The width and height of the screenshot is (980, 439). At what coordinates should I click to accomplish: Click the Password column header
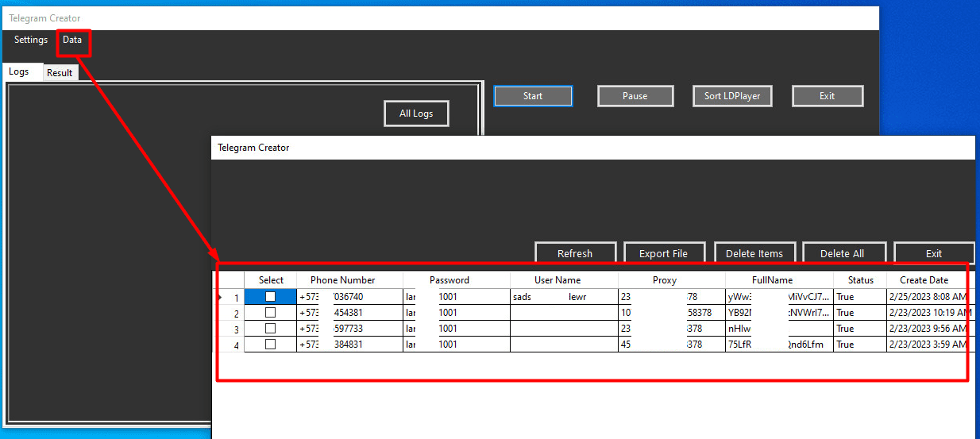457,280
